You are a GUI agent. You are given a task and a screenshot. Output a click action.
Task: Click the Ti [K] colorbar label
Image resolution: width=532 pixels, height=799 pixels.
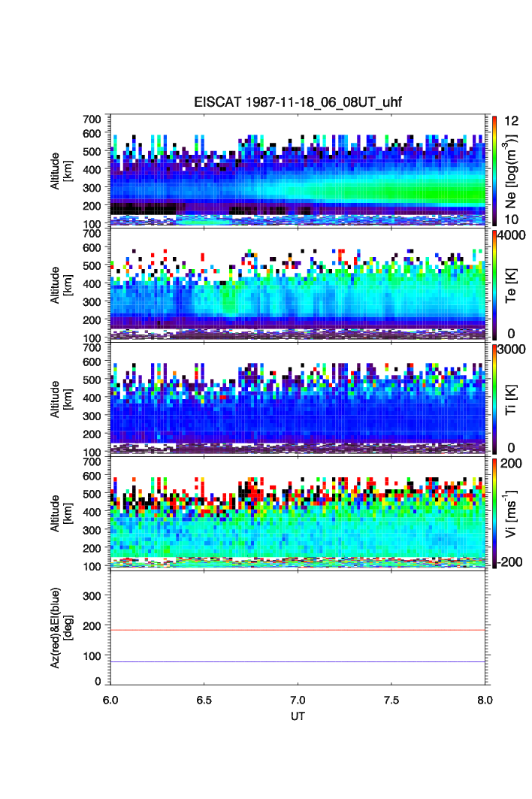[x=514, y=398]
